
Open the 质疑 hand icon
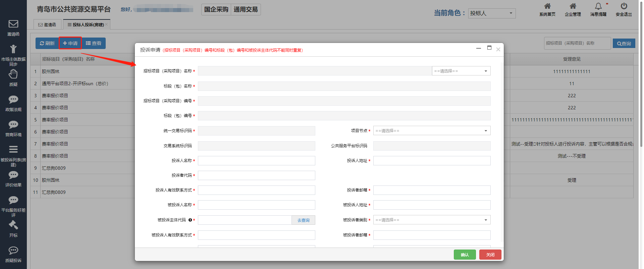pyautogui.click(x=13, y=74)
